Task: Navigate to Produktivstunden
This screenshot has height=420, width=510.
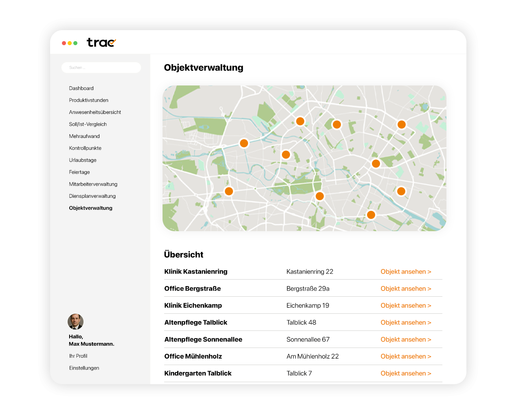Action: tap(88, 100)
